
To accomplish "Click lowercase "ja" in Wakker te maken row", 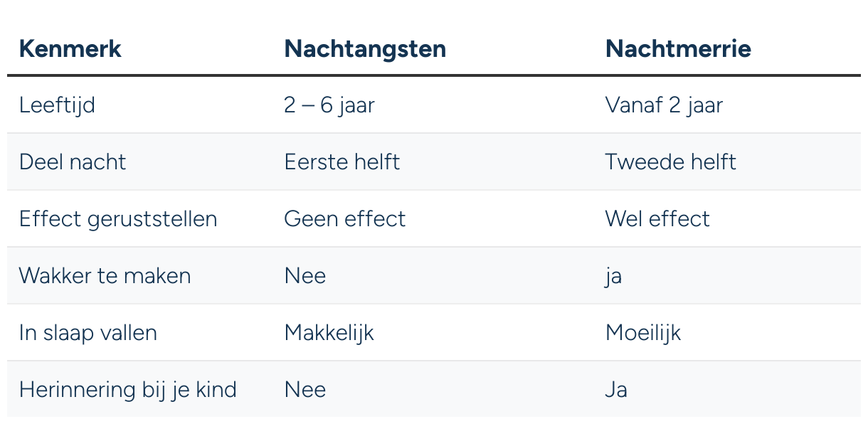I will [613, 276].
